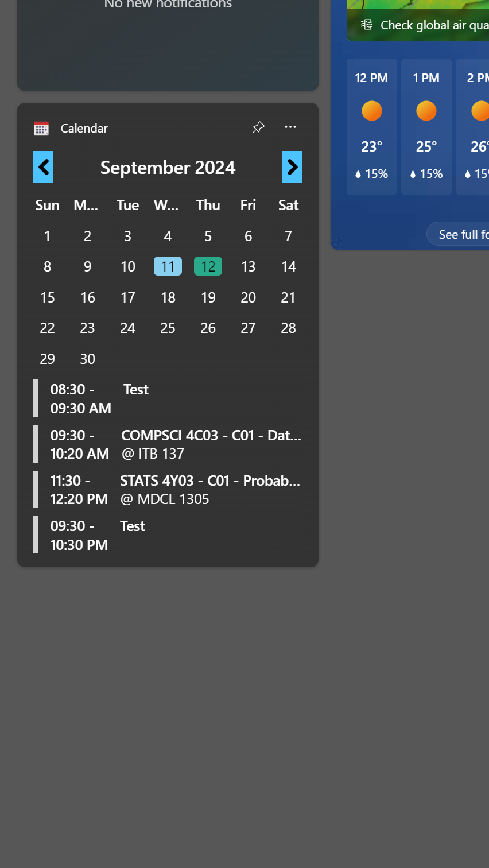Open the Calendar widget options menu

pos(290,127)
